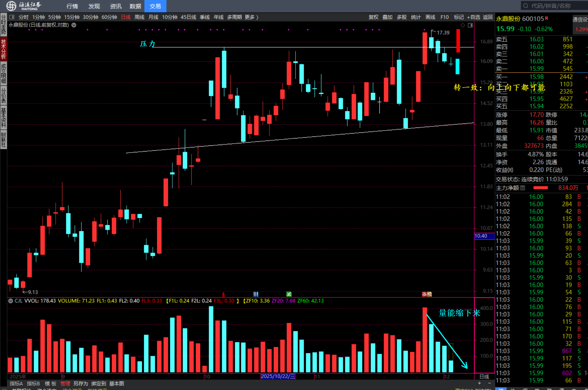Click the green 减 marker icon
588x390 pixels.
(289, 294)
